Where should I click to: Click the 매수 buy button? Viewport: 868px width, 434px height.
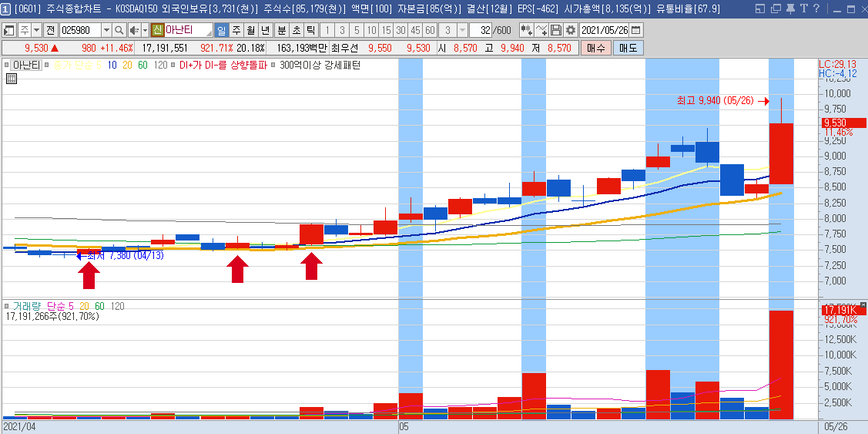pos(595,48)
